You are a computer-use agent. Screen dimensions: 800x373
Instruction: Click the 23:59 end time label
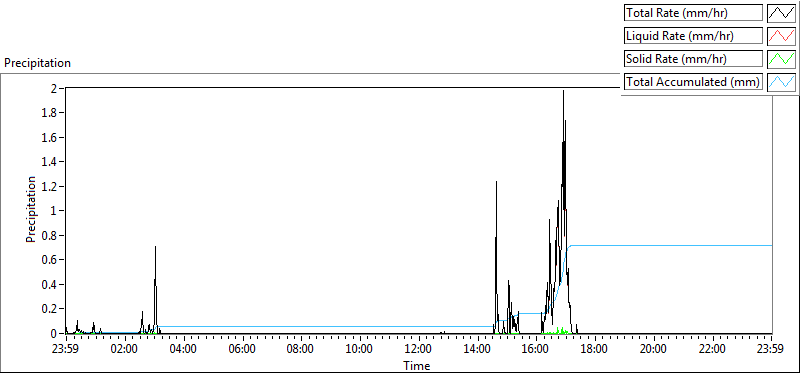[x=771, y=350]
